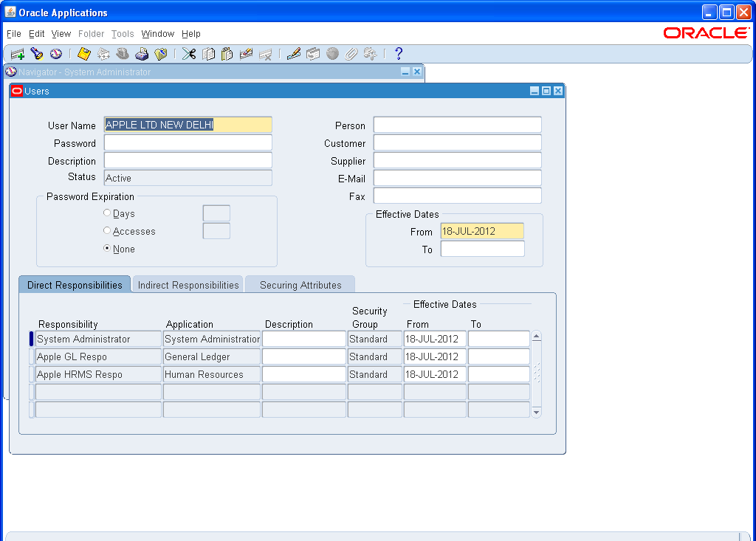The height and width of the screenshot is (541, 756).
Task: Click the Find flashlight icon
Action: tap(36, 53)
